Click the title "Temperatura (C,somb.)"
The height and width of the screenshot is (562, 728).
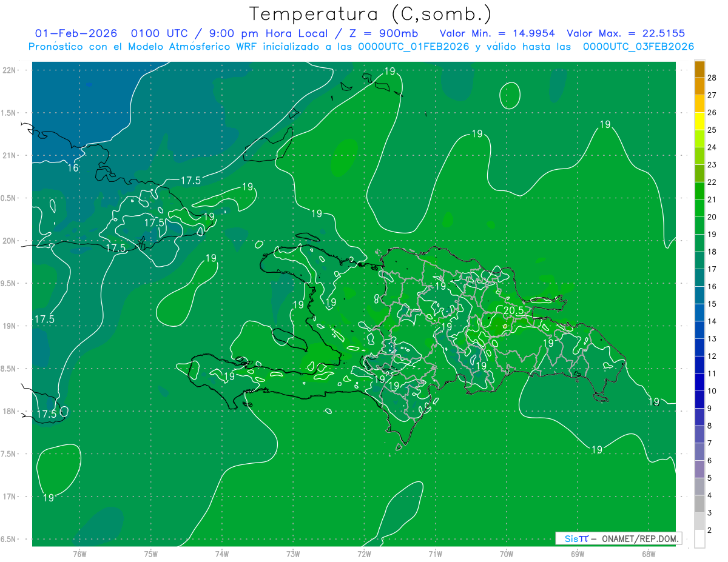370,14
